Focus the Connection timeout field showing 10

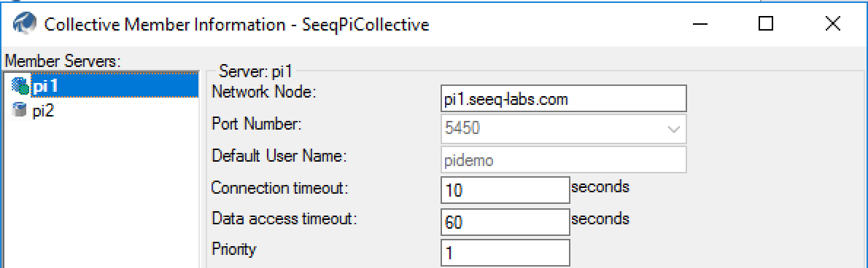click(x=505, y=191)
